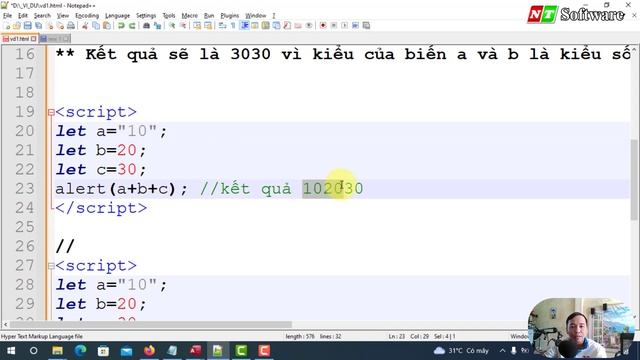
Task: Click the Zoom Out toolbar icon
Action: coord(183,26)
